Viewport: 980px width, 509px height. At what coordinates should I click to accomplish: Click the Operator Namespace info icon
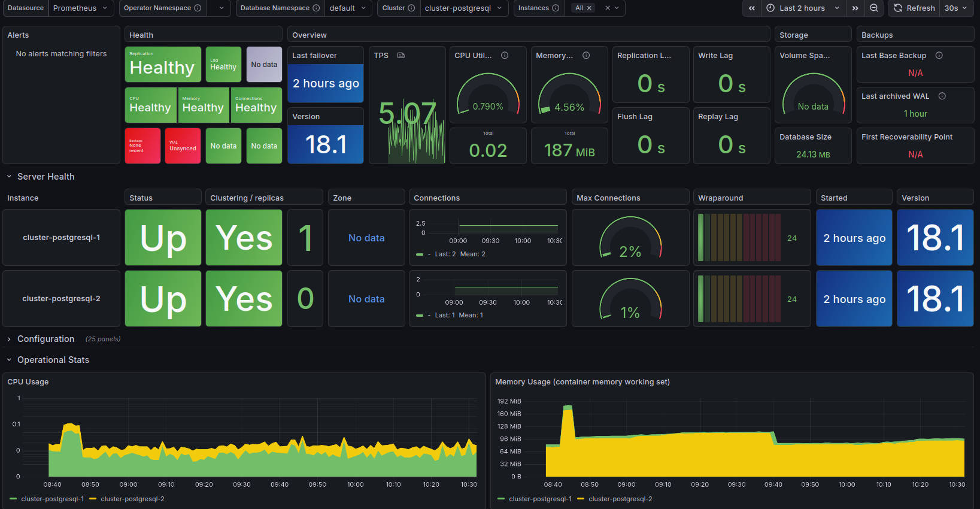(198, 8)
